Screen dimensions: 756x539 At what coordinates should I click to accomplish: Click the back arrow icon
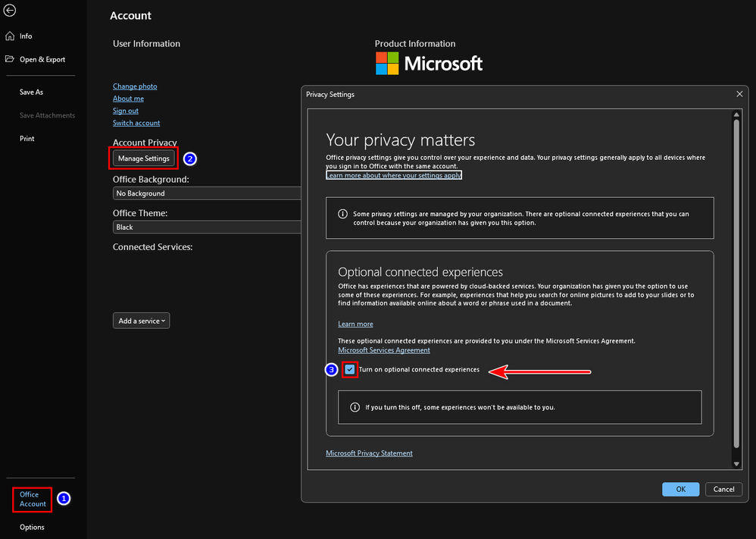pos(10,11)
